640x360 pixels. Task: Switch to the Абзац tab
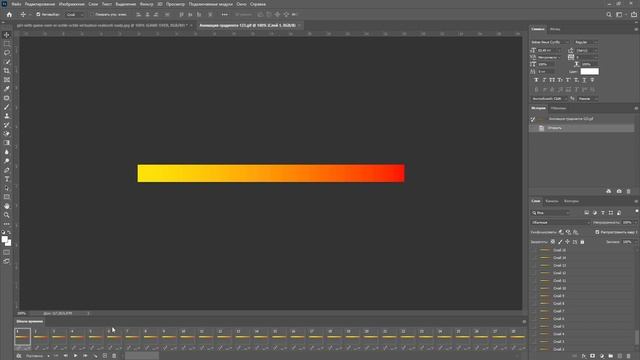[x=555, y=29]
